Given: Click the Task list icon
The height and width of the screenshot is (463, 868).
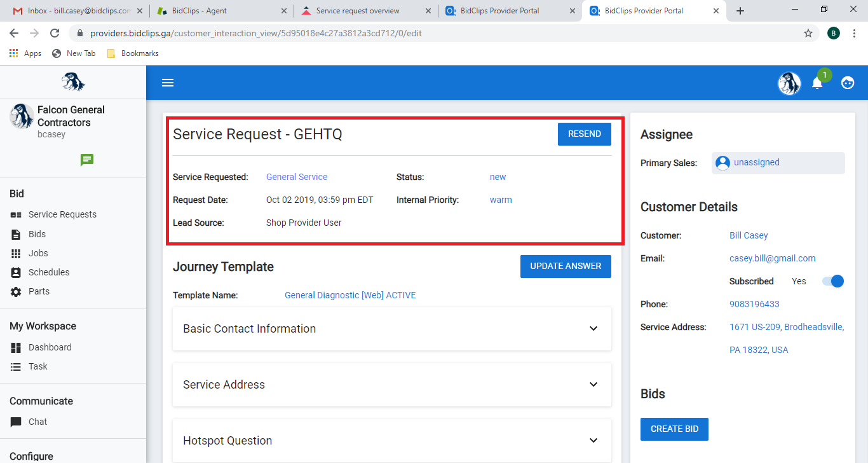Looking at the screenshot, I should (x=16, y=367).
